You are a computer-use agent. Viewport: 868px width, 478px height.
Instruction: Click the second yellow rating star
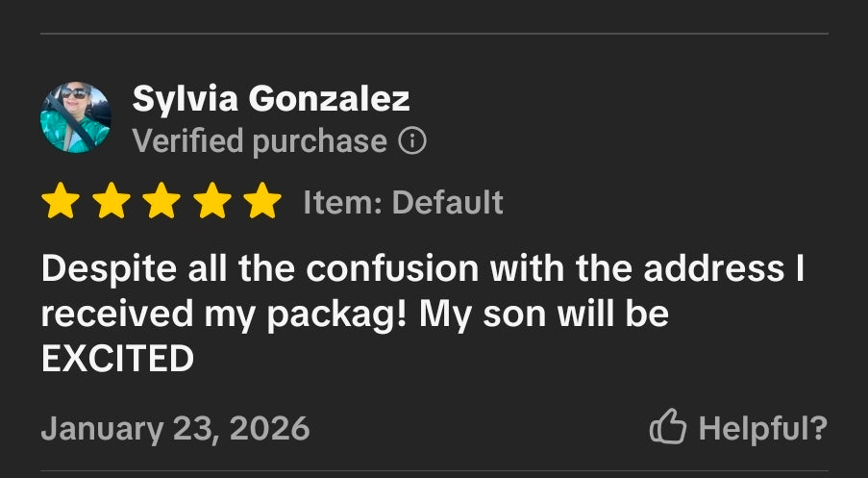112,200
